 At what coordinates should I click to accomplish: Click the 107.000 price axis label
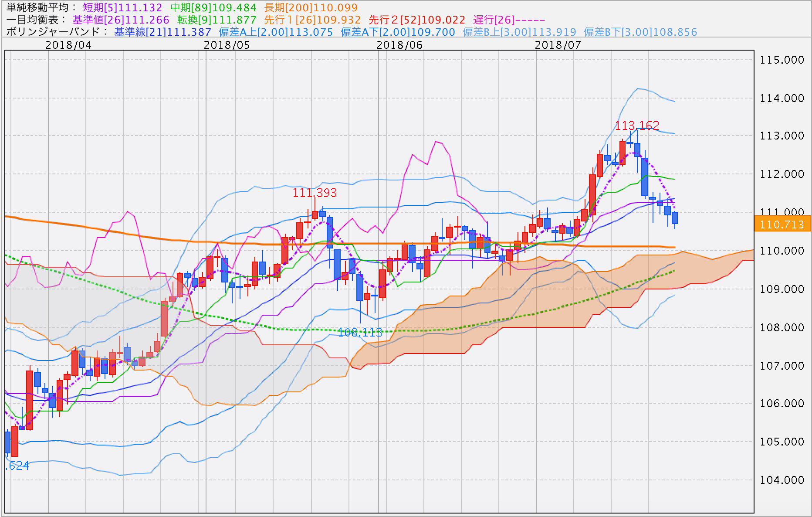point(782,366)
